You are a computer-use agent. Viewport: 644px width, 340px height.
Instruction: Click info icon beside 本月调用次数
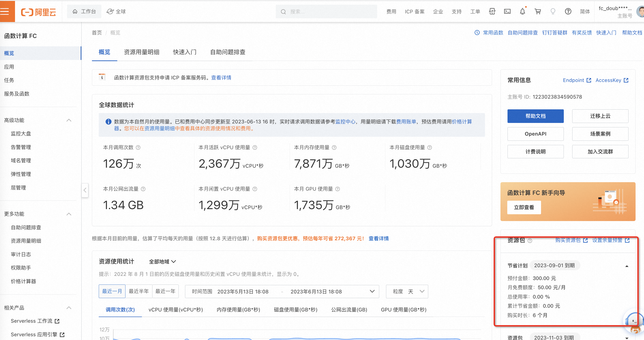(138, 148)
